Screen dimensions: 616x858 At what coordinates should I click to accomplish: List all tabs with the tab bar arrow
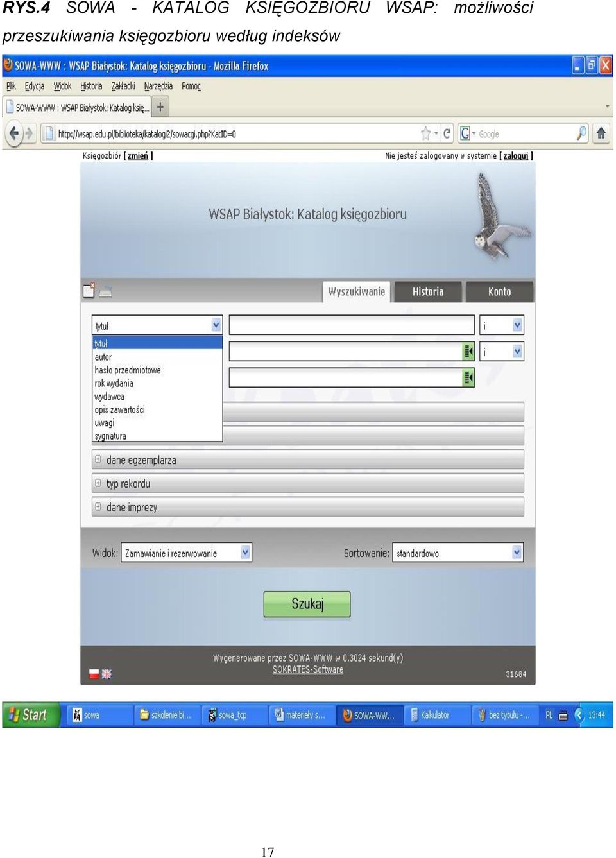[x=607, y=107]
